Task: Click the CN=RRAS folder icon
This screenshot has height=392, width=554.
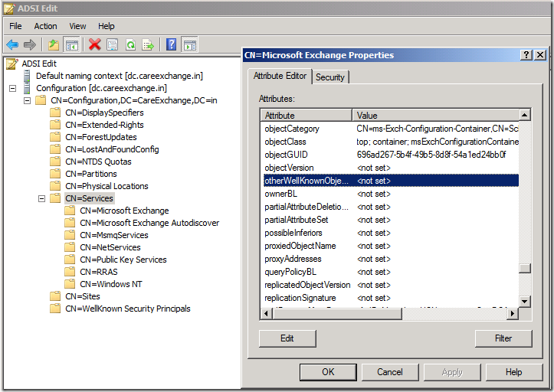Action: [x=70, y=272]
